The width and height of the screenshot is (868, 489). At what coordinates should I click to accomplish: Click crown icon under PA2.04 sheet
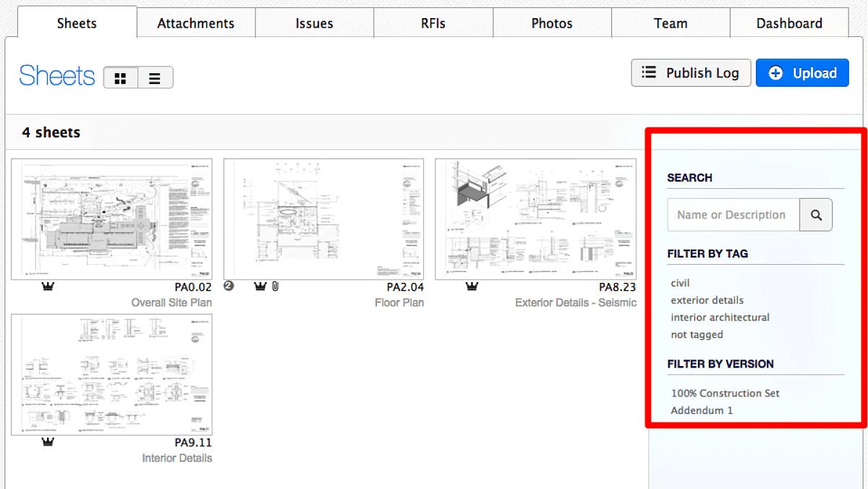click(x=260, y=287)
